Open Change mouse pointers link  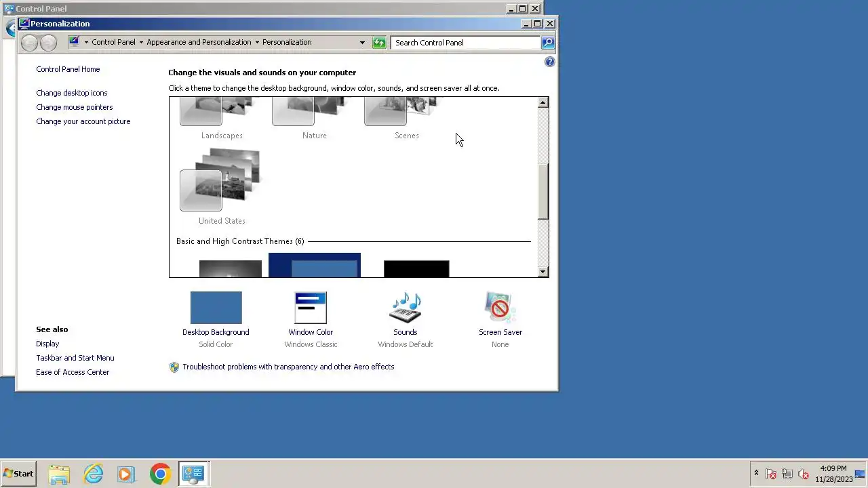point(75,107)
